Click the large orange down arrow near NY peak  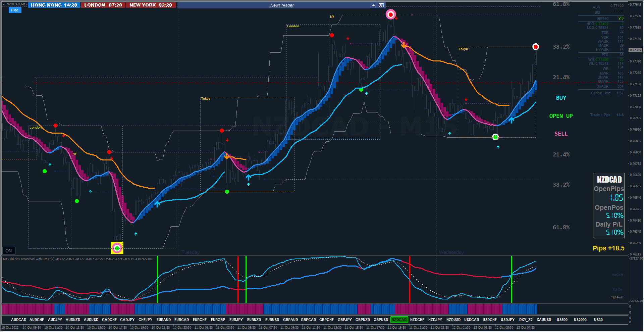tap(404, 45)
